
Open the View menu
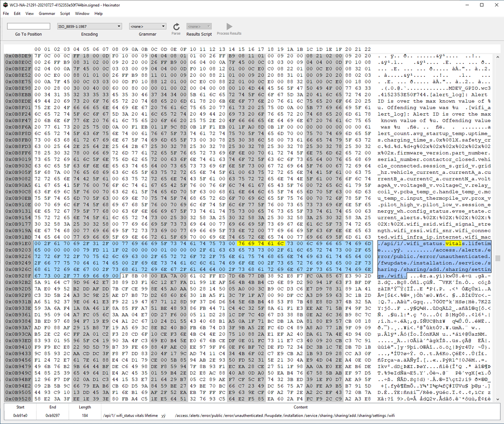point(30,14)
